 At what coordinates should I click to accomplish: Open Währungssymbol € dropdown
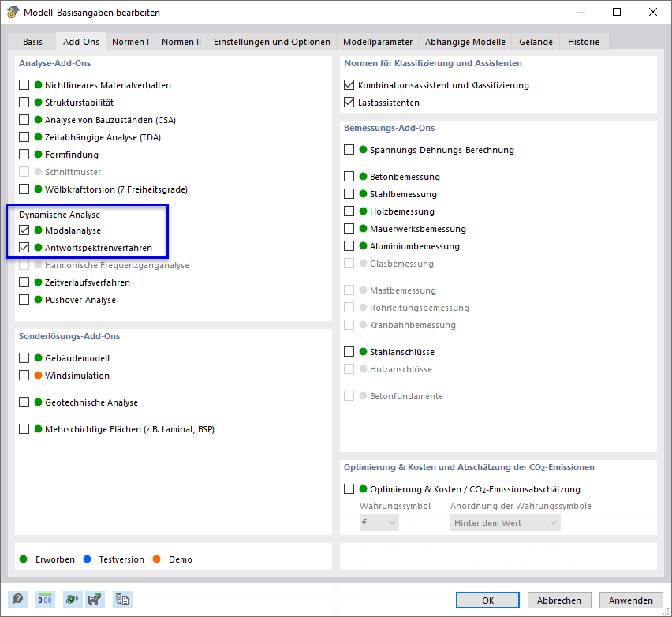tap(379, 522)
